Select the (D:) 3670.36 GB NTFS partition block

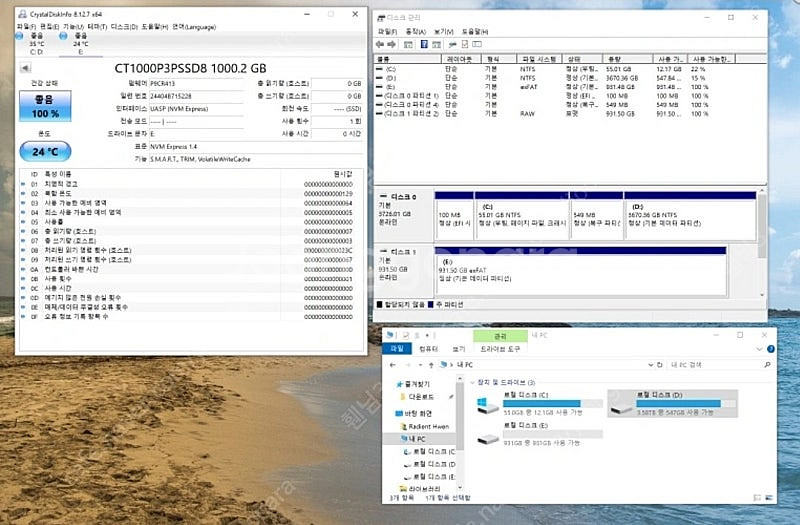(x=690, y=215)
